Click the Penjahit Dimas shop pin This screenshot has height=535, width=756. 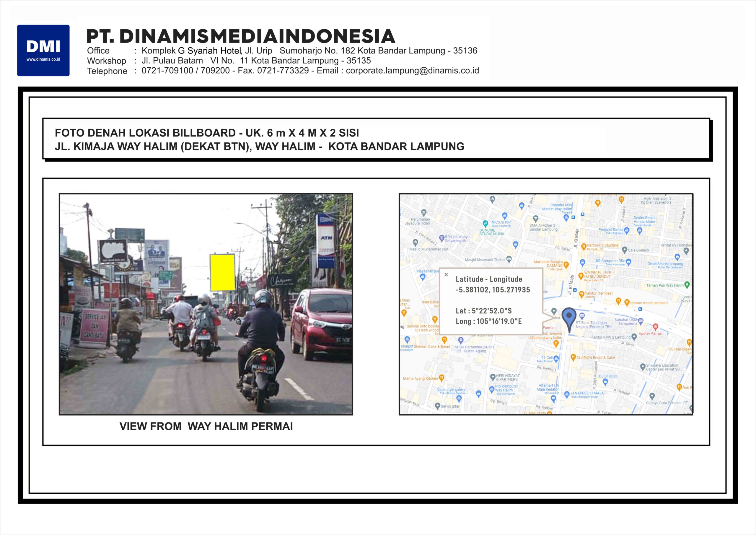click(x=627, y=231)
